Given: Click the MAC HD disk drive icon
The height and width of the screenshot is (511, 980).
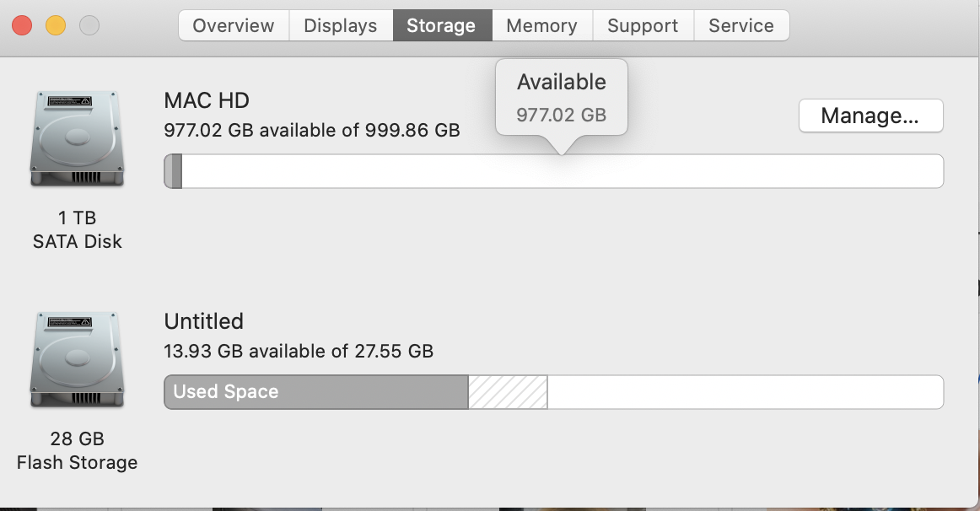Looking at the screenshot, I should pyautogui.click(x=77, y=138).
